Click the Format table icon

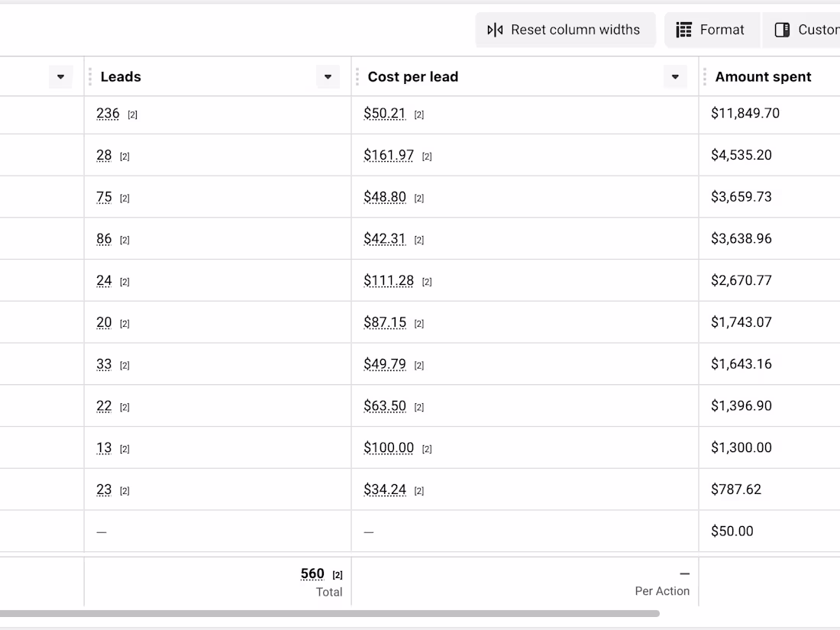[x=684, y=30]
